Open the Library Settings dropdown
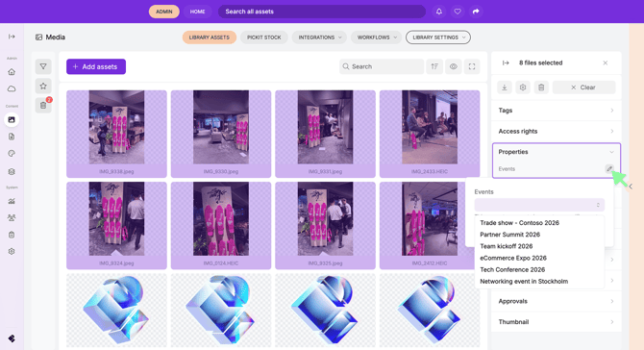This screenshot has width=644, height=350. 438,37
